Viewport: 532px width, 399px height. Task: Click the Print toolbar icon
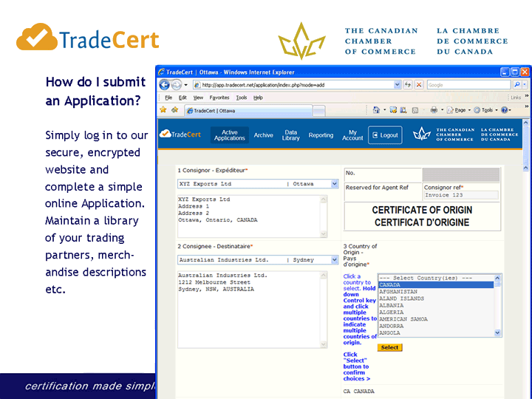coord(434,110)
